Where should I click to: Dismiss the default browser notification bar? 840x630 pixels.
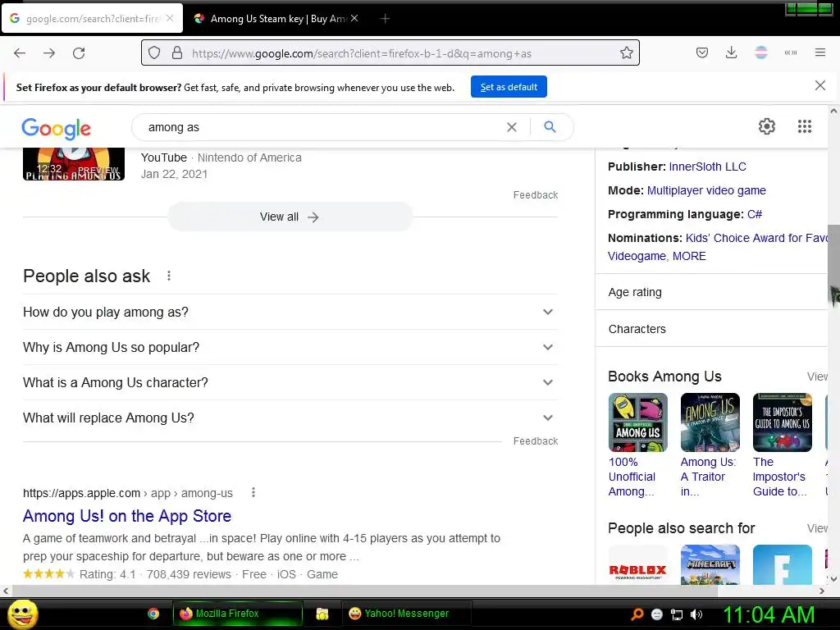point(819,85)
